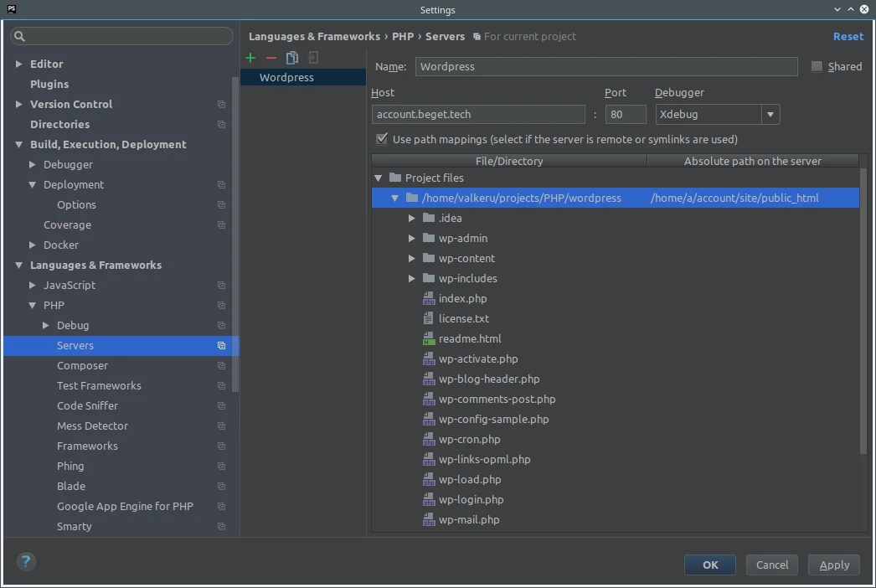876x588 pixels.
Task: Click the red remove server minus icon
Action: (271, 58)
